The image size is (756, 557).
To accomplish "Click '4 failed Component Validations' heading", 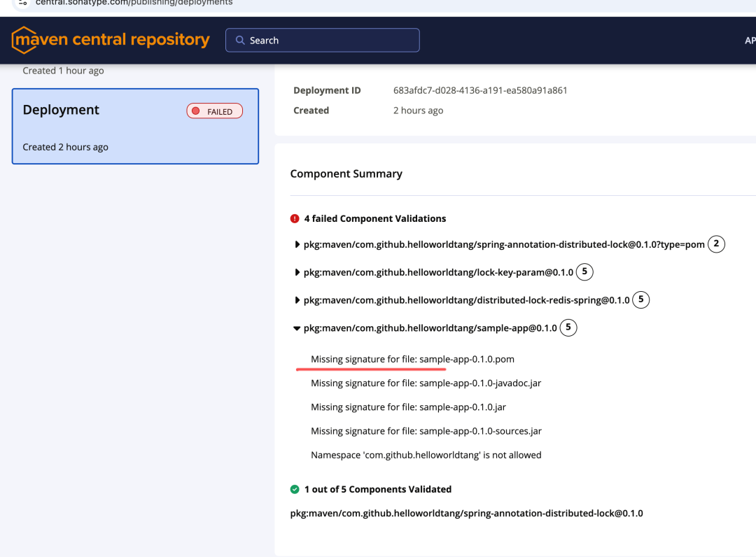I will click(375, 219).
